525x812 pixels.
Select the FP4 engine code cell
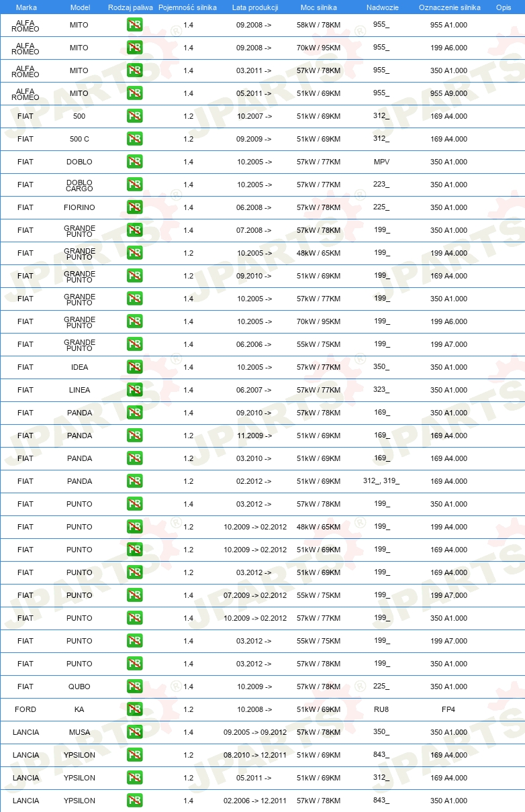(x=448, y=709)
